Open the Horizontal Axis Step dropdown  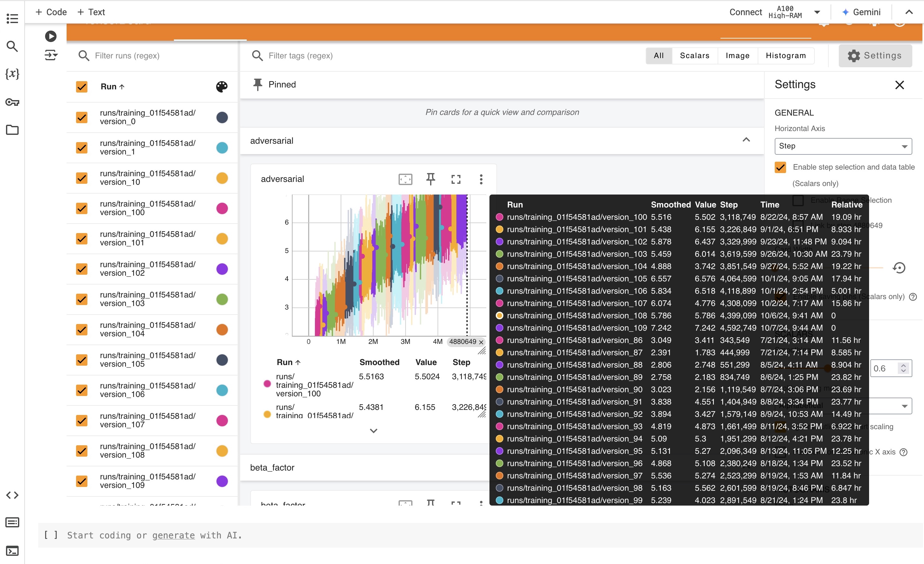point(843,146)
